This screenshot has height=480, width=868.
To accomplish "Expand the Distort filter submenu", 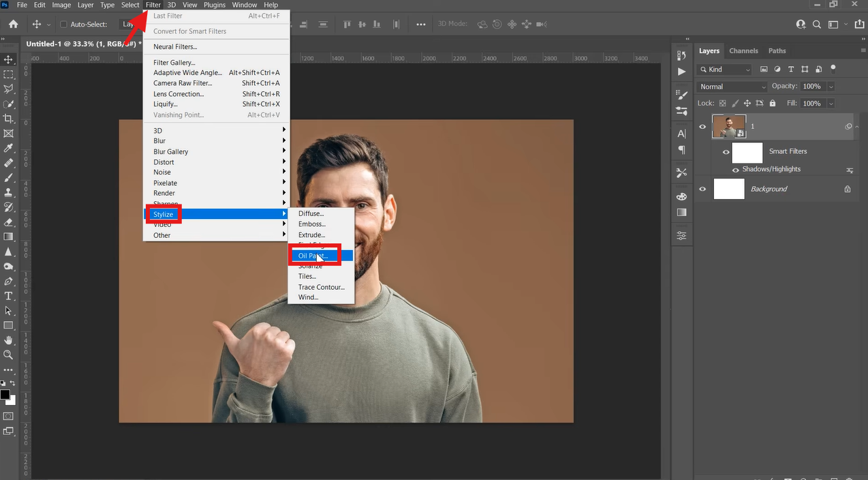I will point(216,162).
